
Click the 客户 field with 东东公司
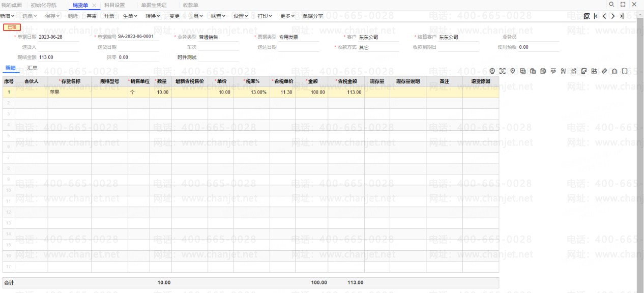pyautogui.click(x=378, y=37)
